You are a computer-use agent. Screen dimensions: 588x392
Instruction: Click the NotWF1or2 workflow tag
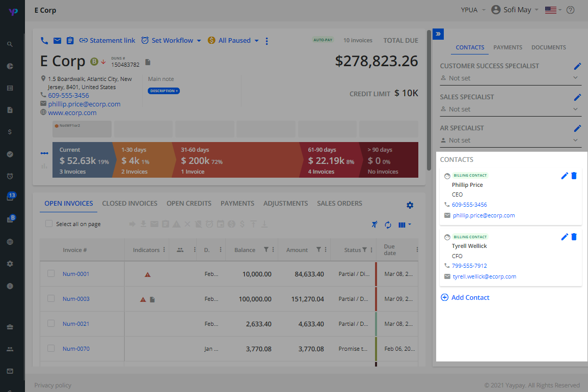(82, 128)
